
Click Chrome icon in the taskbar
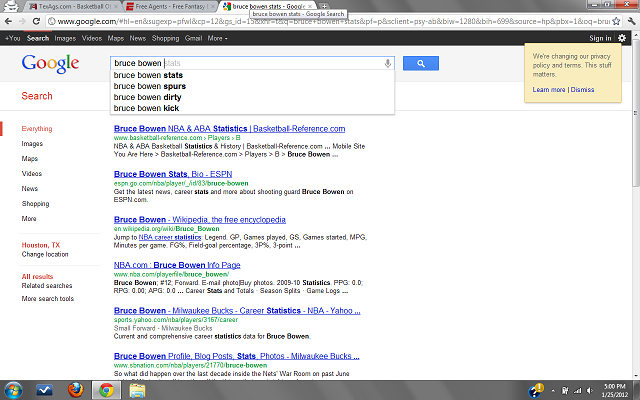coord(106,390)
